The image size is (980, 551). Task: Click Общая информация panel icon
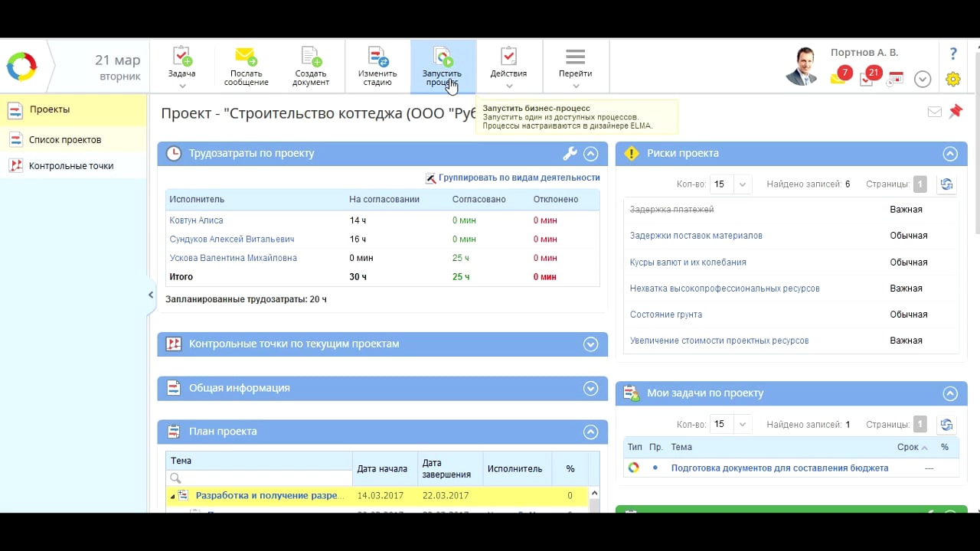pyautogui.click(x=174, y=388)
